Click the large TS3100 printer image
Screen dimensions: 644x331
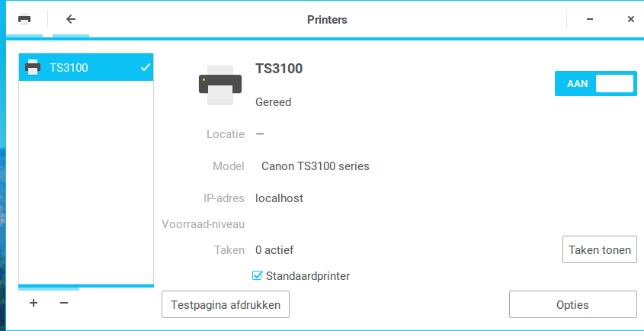(220, 85)
